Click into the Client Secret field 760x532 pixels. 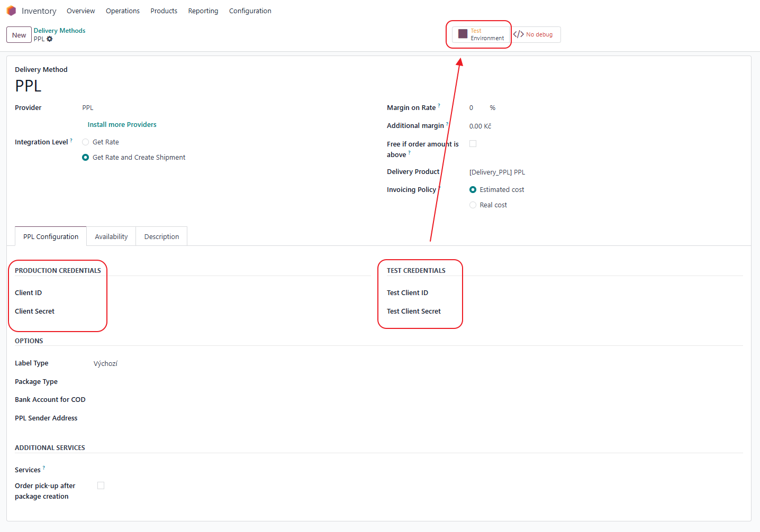click(232, 311)
